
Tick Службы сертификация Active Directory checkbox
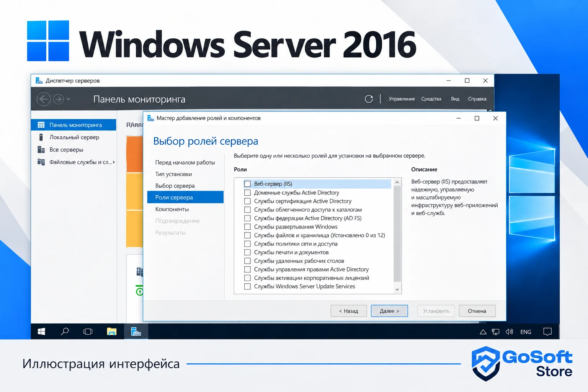247,201
